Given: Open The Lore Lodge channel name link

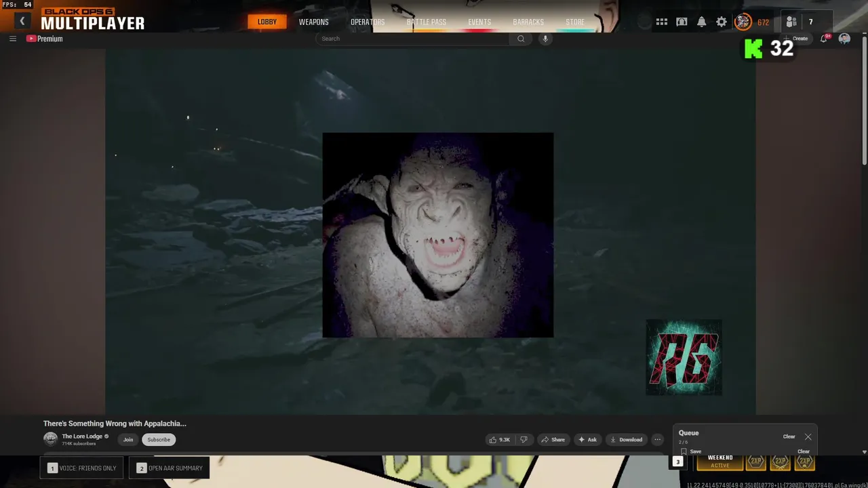Looking at the screenshot, I should coord(82,436).
